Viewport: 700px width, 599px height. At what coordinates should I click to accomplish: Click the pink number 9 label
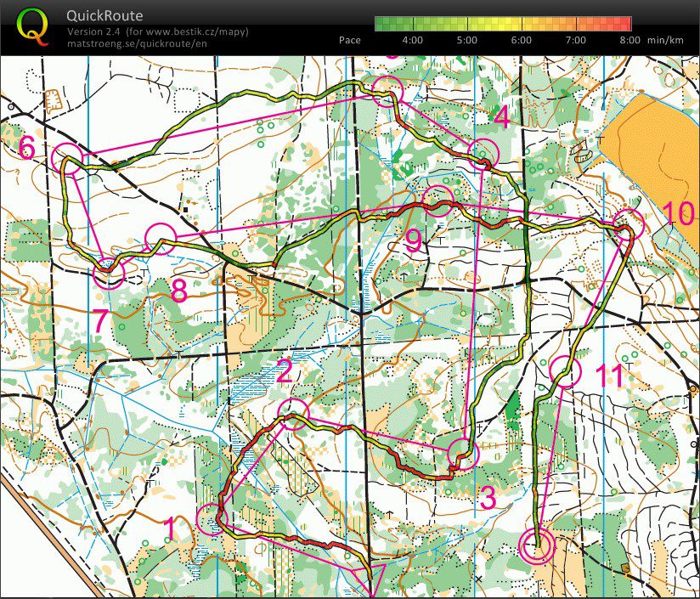click(x=414, y=241)
